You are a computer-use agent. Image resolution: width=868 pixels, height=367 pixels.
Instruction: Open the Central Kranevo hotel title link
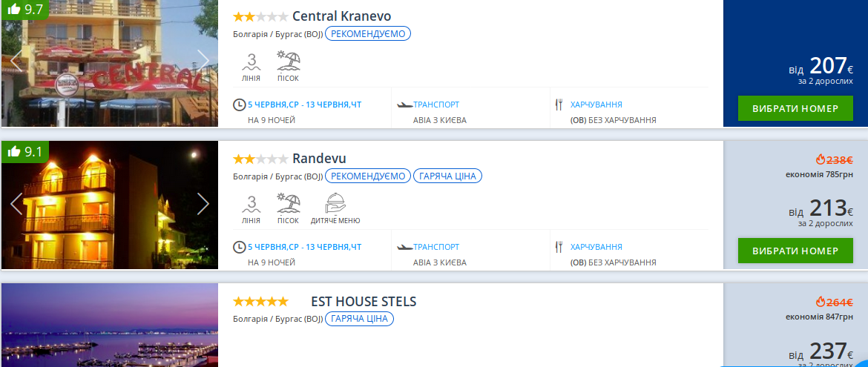tap(341, 16)
